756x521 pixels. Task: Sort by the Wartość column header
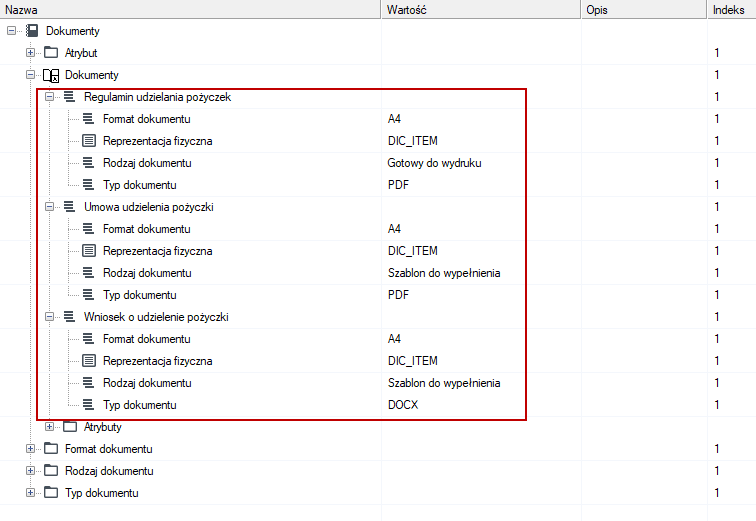click(481, 10)
